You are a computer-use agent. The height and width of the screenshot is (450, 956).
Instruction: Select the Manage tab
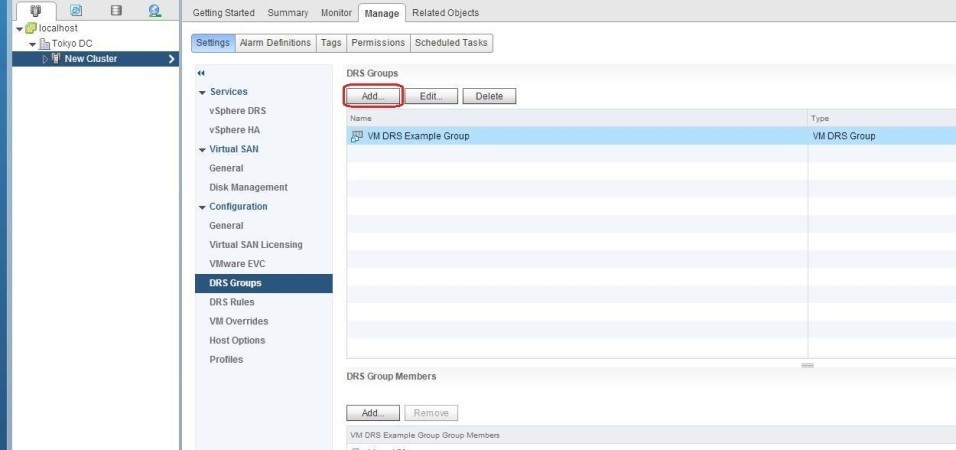click(382, 13)
